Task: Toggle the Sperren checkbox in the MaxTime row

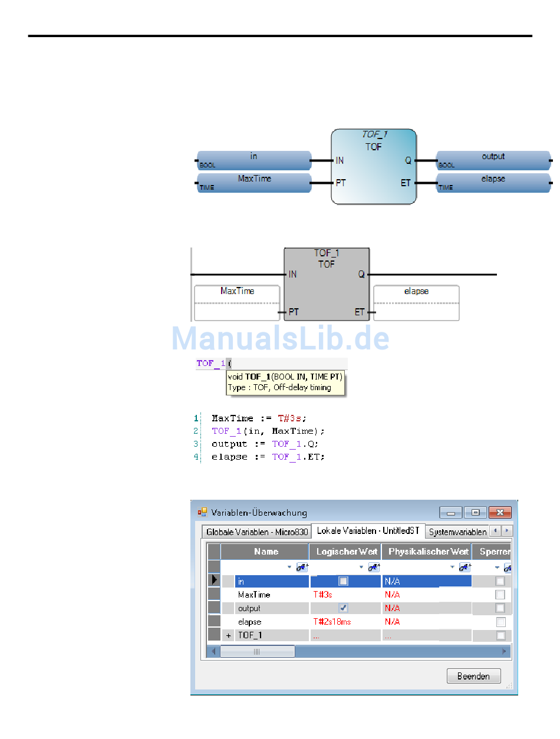Action: click(x=500, y=595)
